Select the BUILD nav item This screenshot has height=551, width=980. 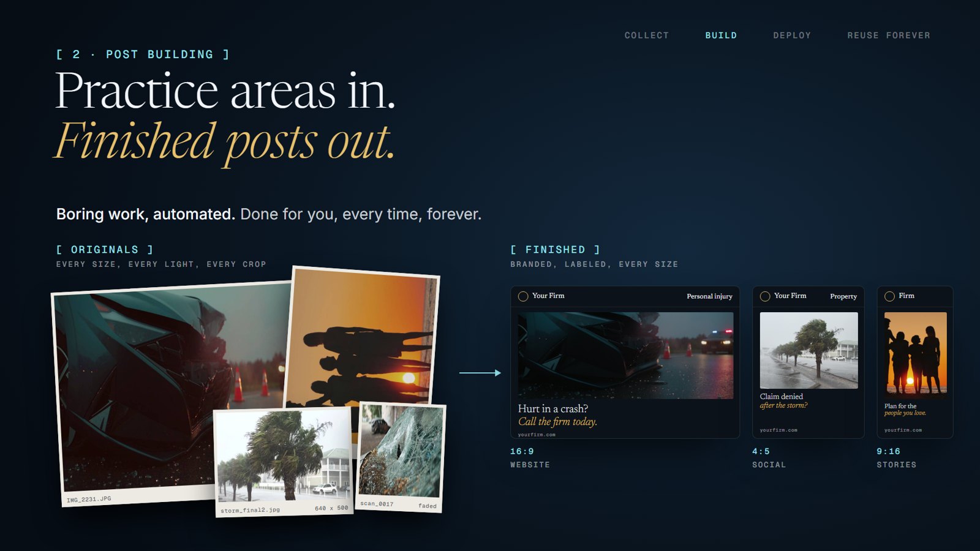pos(721,36)
